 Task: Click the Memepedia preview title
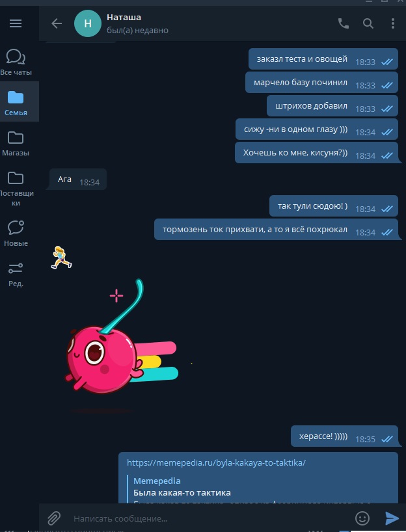coord(157,481)
